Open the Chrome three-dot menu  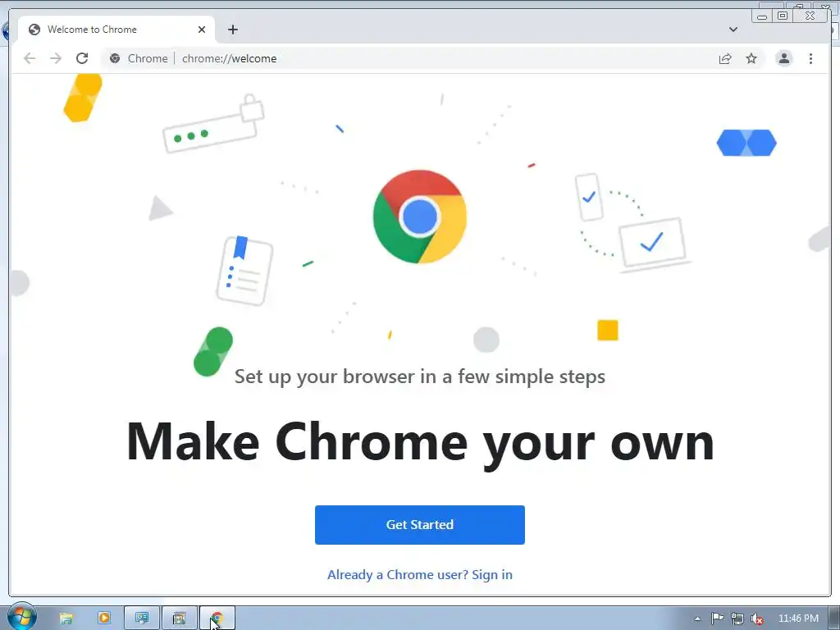810,58
